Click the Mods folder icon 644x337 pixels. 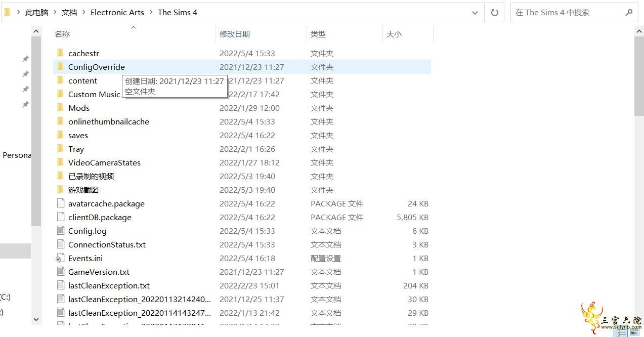tap(60, 108)
